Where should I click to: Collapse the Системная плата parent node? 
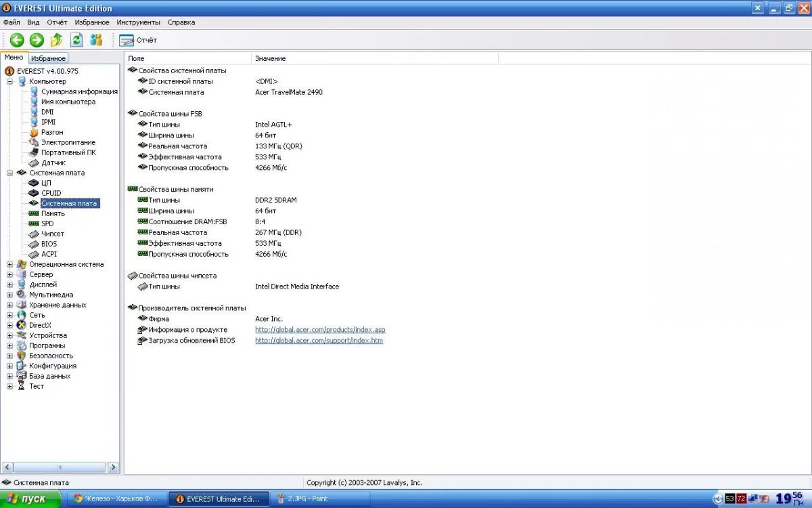[10, 173]
